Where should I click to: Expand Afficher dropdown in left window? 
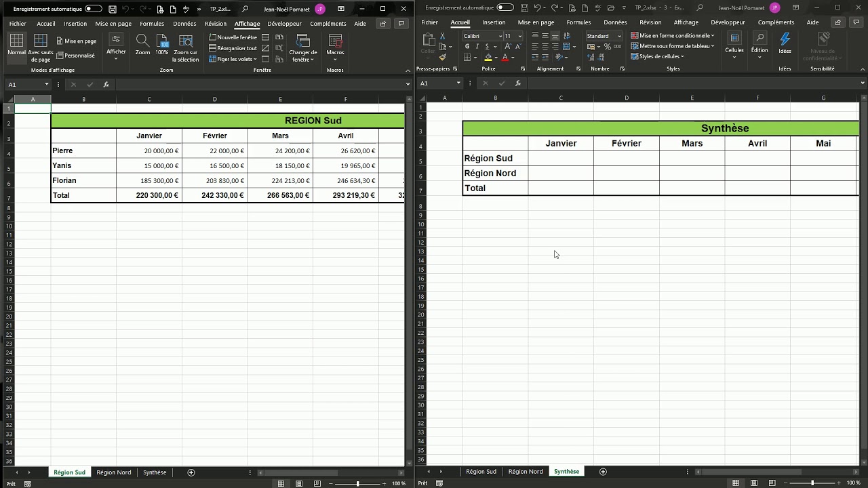point(116,46)
